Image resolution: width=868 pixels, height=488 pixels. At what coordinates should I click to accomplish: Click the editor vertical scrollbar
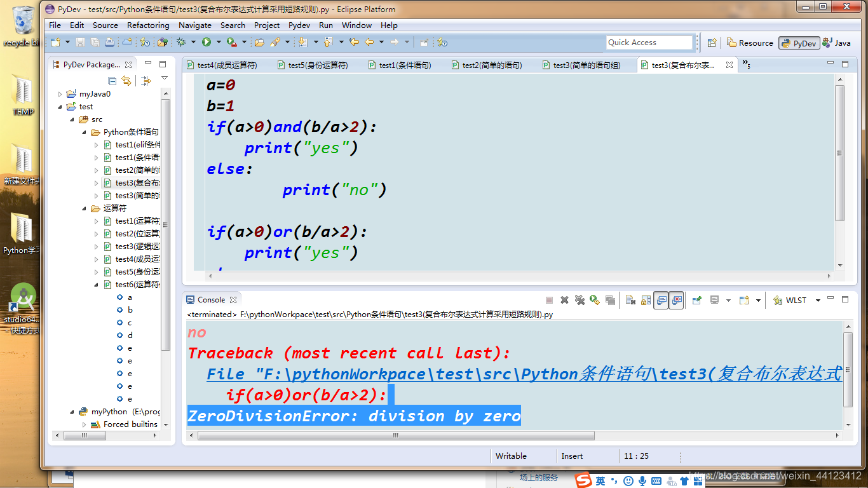coord(839,152)
